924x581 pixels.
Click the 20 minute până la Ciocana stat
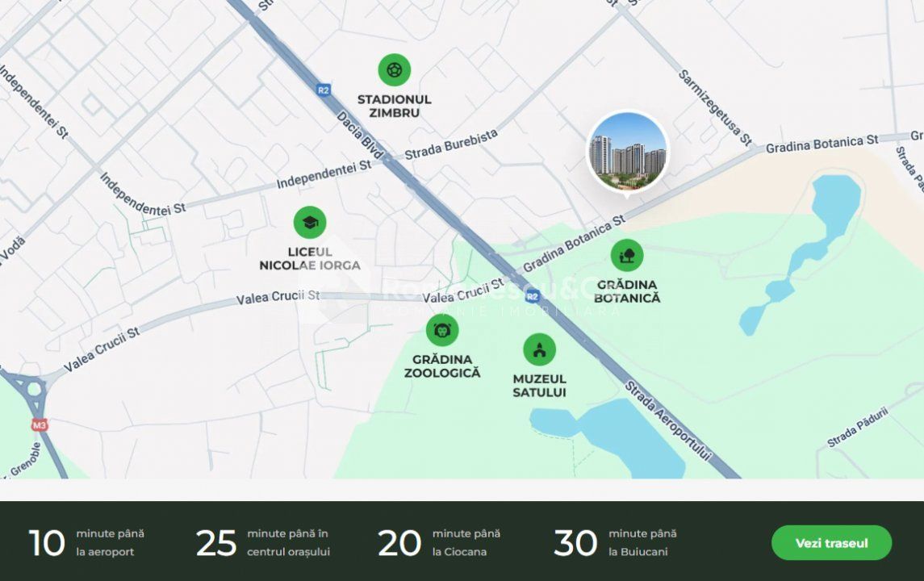click(x=439, y=543)
